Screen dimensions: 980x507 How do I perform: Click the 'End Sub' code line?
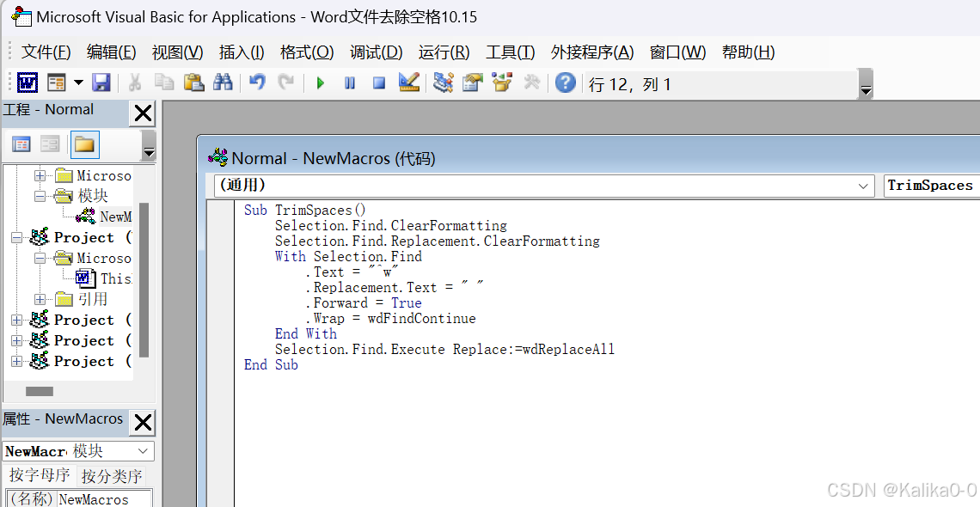[x=271, y=364]
